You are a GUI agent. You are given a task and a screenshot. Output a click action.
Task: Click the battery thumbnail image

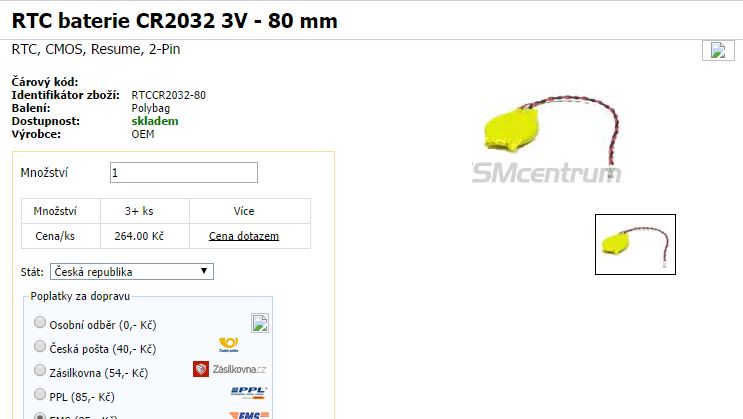pyautogui.click(x=635, y=244)
